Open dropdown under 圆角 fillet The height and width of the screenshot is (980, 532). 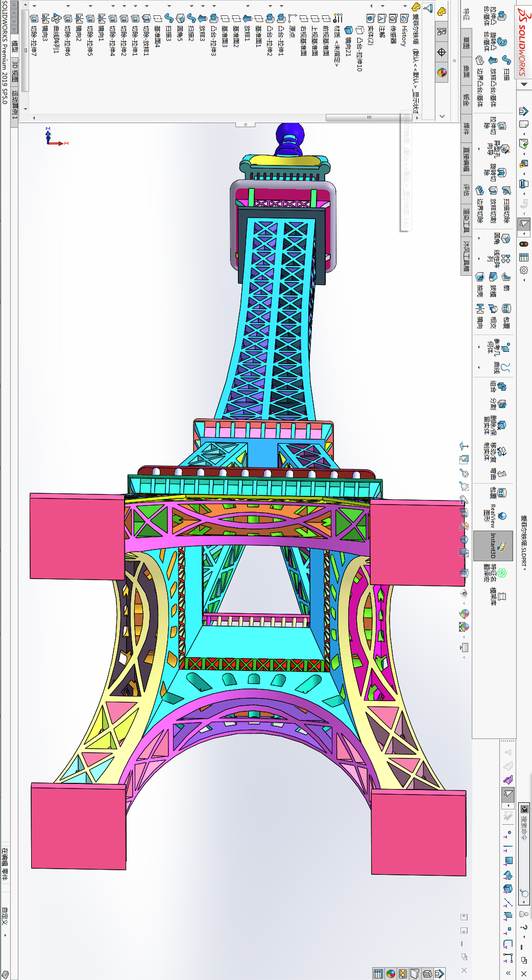click(479, 238)
